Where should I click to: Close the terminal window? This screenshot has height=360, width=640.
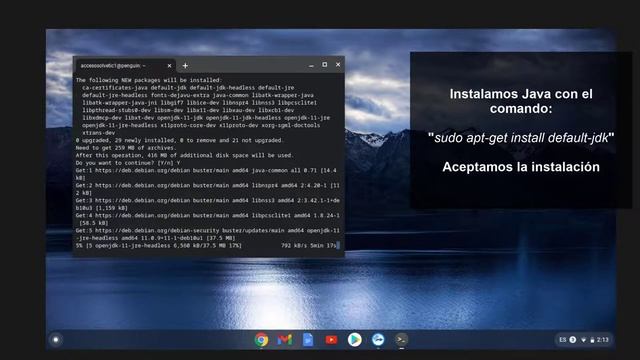point(338,64)
